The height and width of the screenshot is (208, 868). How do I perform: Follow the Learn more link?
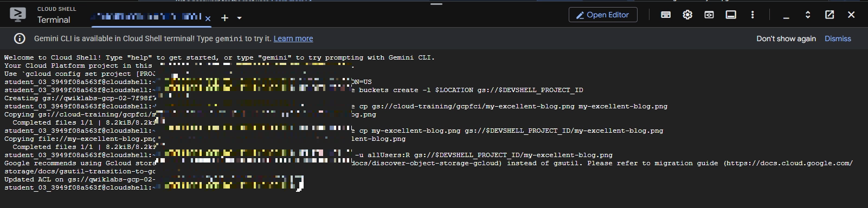pyautogui.click(x=293, y=38)
